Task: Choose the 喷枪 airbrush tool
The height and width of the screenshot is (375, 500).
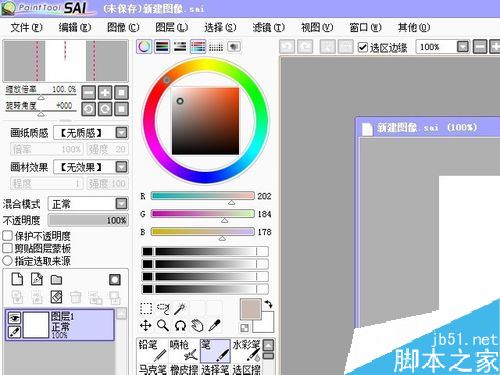Action: tap(184, 351)
